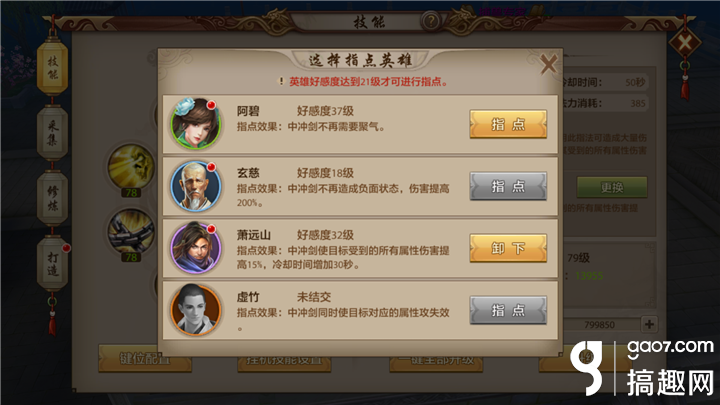Click 虚竹 hero portrait
The height and width of the screenshot is (405, 720).
pyautogui.click(x=196, y=310)
